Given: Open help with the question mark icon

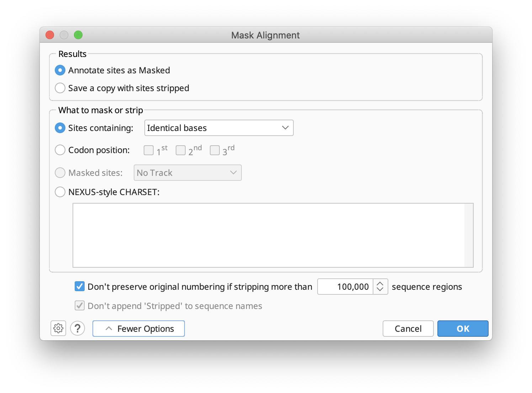Looking at the screenshot, I should click(78, 328).
